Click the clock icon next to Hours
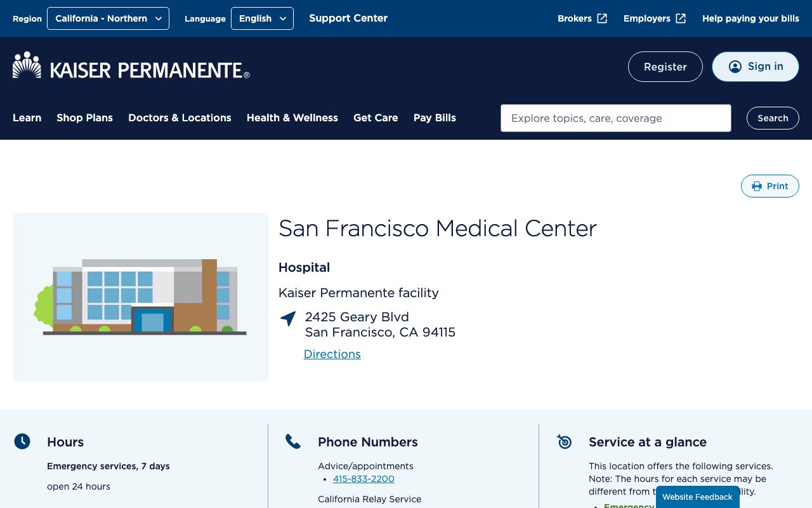Image resolution: width=812 pixels, height=508 pixels. click(22, 441)
